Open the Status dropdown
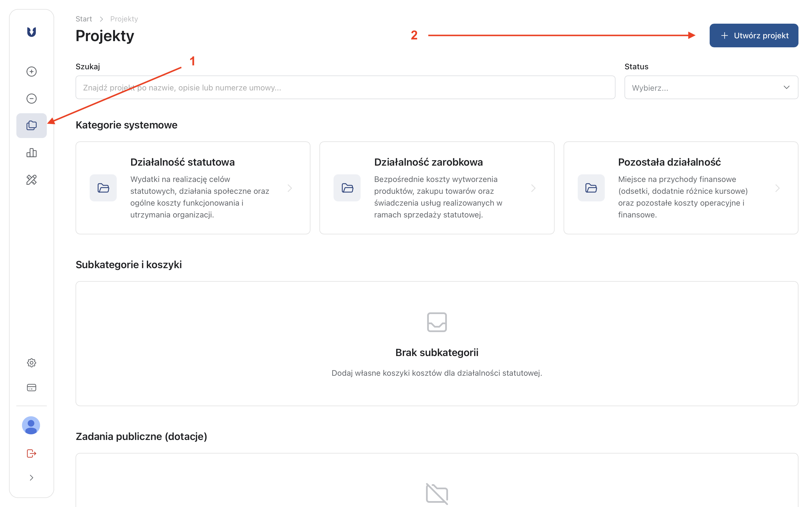This screenshot has width=812, height=507. pyautogui.click(x=711, y=88)
